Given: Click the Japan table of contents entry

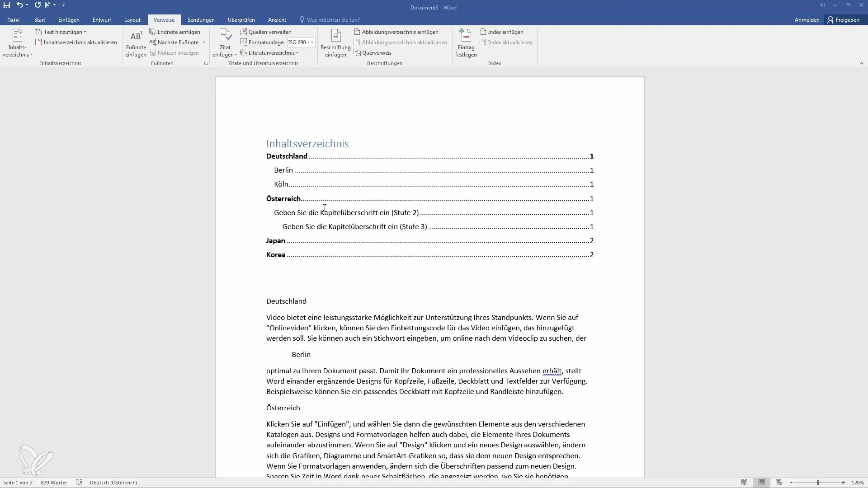Looking at the screenshot, I should [x=429, y=241].
